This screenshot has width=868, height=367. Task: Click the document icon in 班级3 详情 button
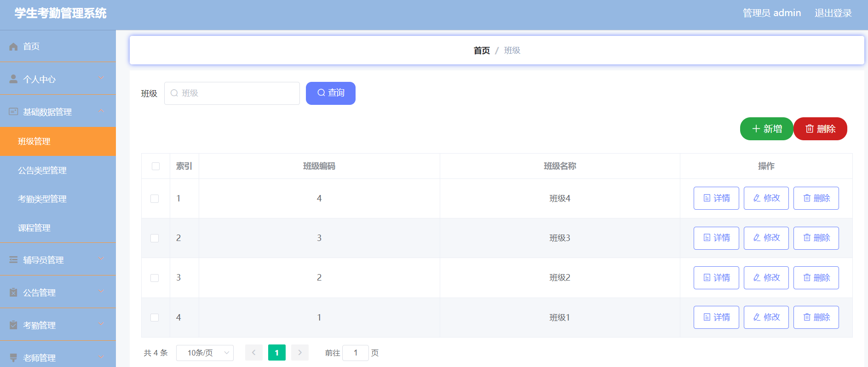[x=707, y=238]
